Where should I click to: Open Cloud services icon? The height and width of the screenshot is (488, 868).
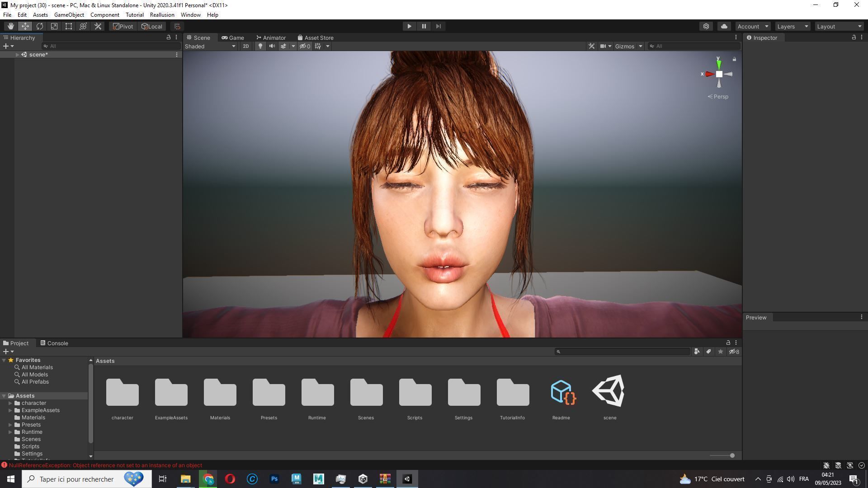pyautogui.click(x=724, y=26)
